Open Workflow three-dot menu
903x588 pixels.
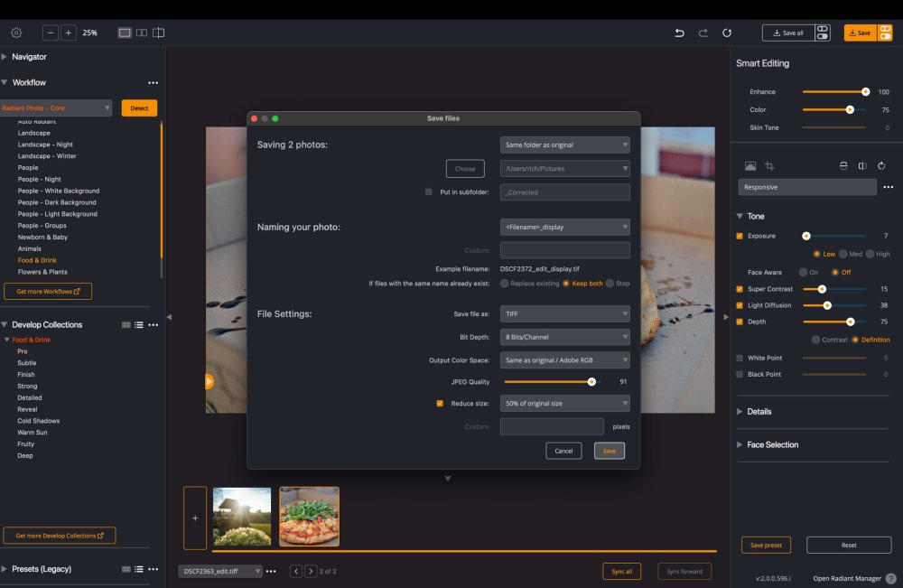pos(153,83)
